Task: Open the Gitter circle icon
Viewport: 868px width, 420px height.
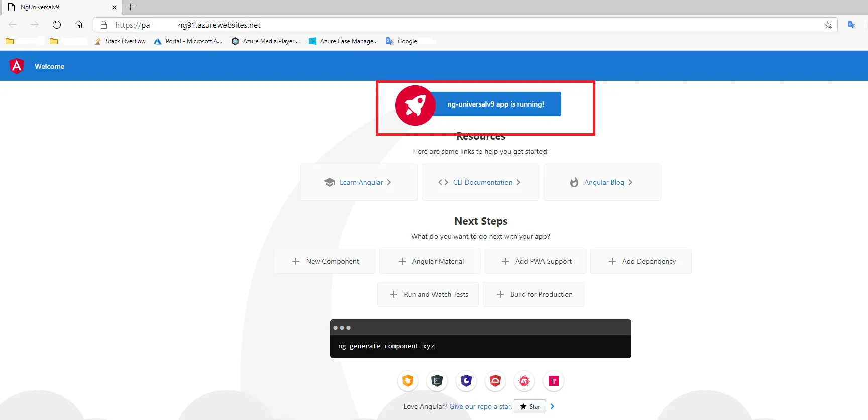Action: pos(554,381)
